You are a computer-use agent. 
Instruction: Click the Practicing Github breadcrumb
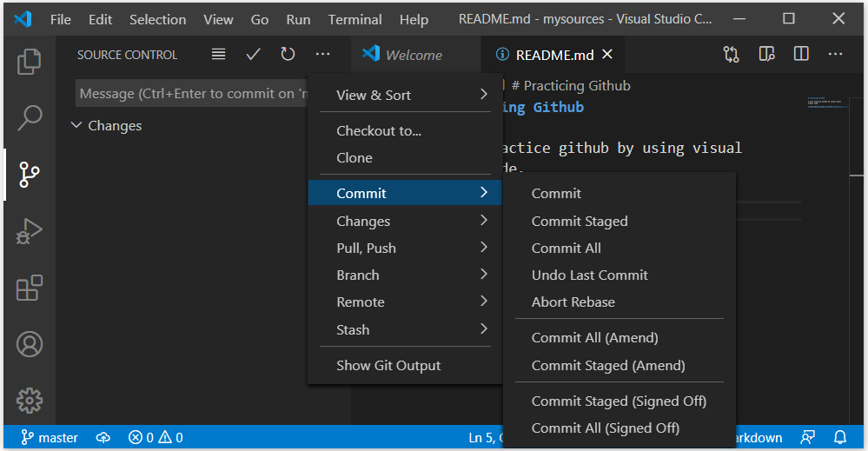[571, 85]
